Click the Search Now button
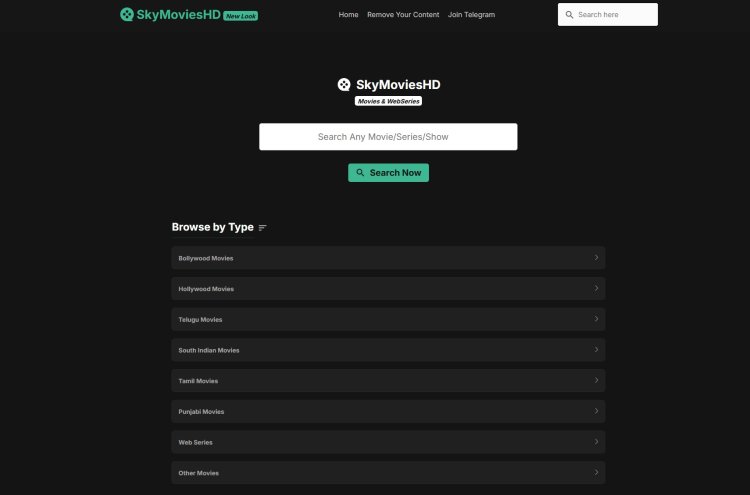 [x=388, y=173]
